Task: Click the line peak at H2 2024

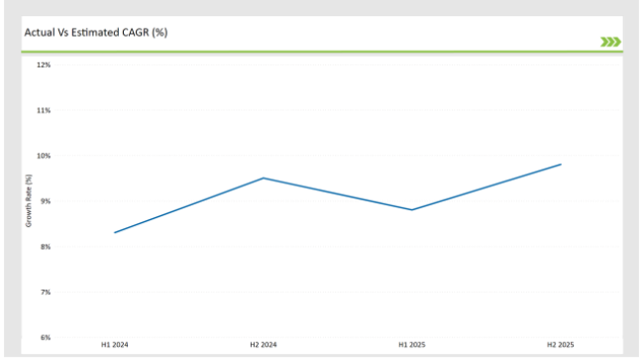Action: (x=264, y=179)
